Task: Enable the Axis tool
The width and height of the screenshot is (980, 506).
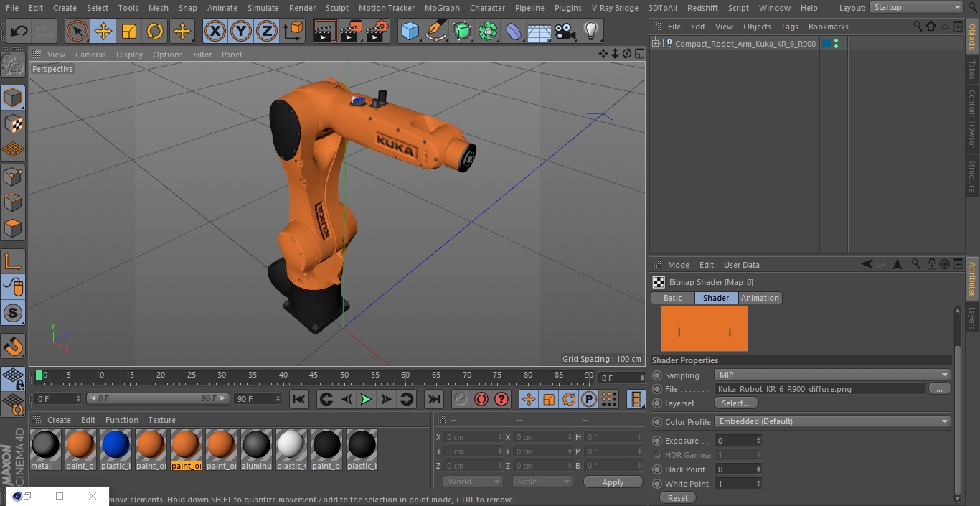Action: click(x=13, y=261)
